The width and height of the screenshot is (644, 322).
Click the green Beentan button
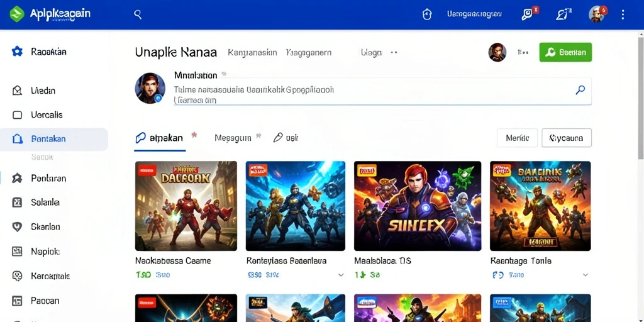pos(565,52)
